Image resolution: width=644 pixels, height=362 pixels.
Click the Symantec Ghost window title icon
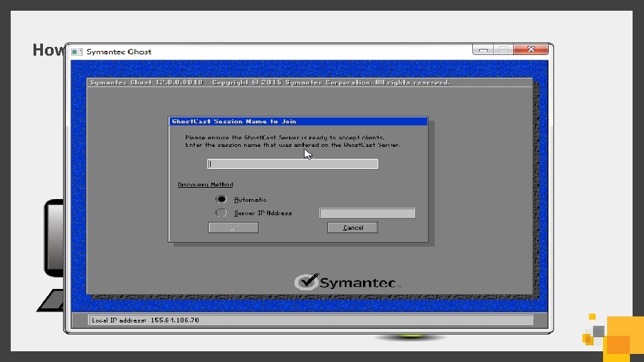(x=76, y=52)
